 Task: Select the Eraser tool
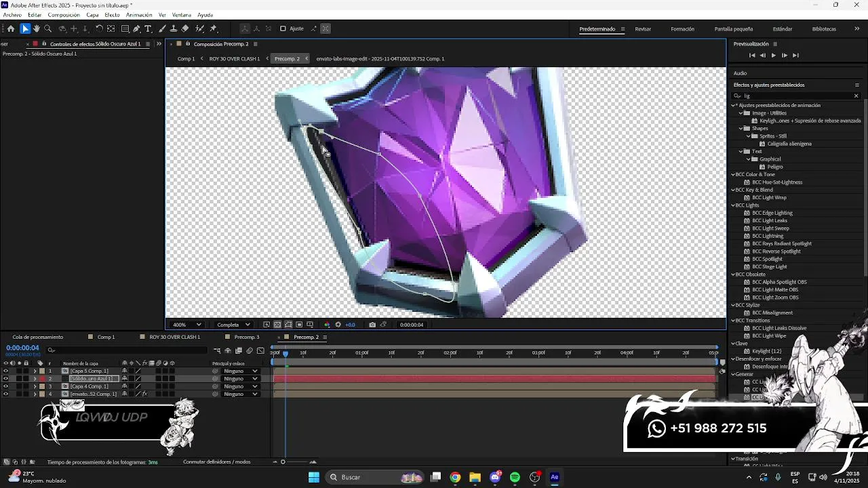click(x=184, y=28)
